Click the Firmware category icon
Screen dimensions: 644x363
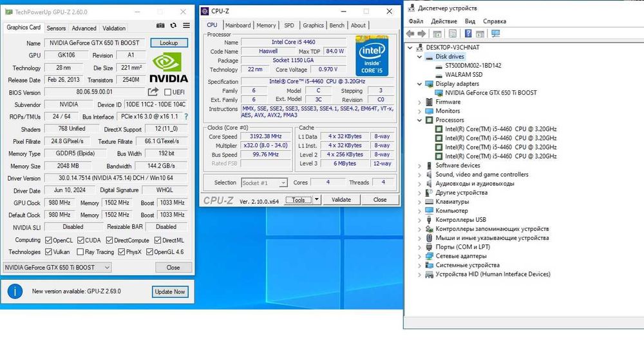(x=429, y=102)
